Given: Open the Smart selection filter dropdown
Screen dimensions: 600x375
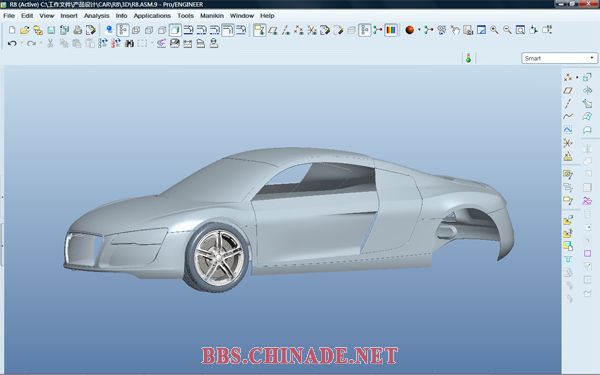Looking at the screenshot, I should click(559, 58).
